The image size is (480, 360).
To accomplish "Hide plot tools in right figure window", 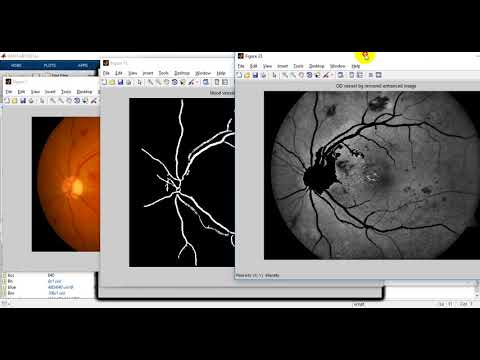I will point(370,75).
